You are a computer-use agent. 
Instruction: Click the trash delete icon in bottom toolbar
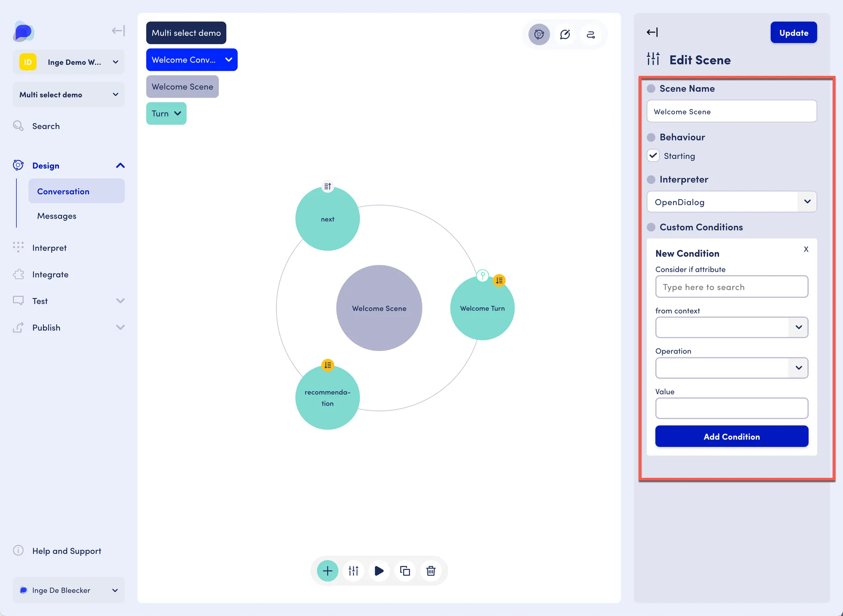[x=431, y=571]
